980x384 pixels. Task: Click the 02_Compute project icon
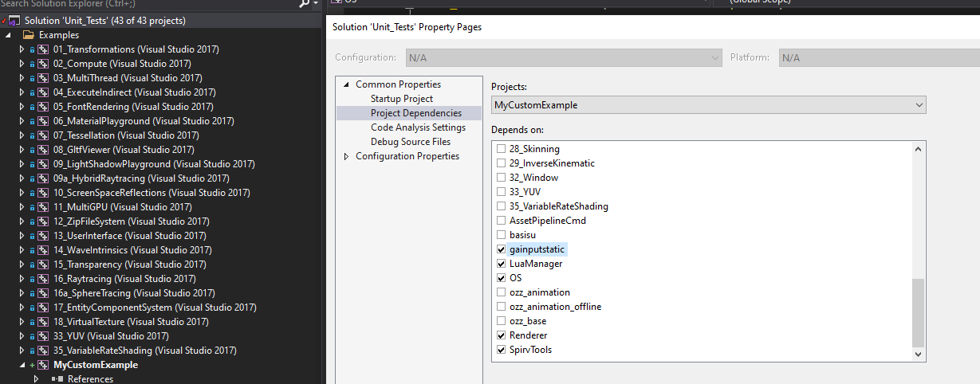pyautogui.click(x=43, y=64)
